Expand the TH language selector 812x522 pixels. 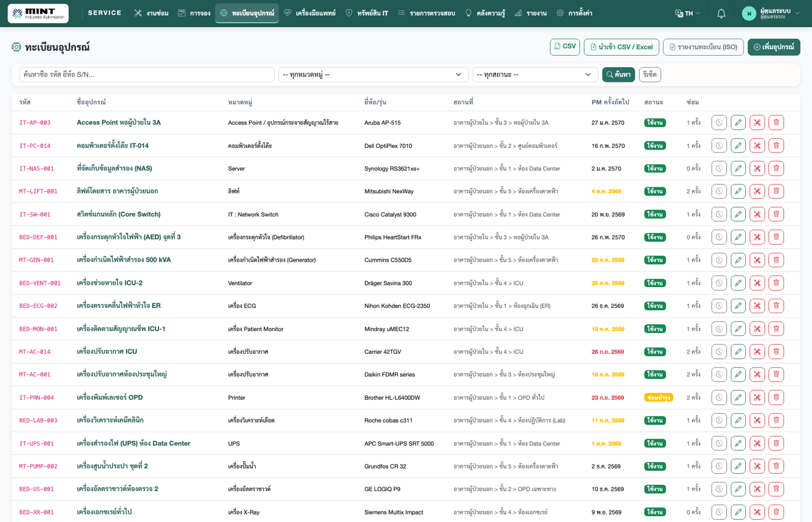[688, 13]
